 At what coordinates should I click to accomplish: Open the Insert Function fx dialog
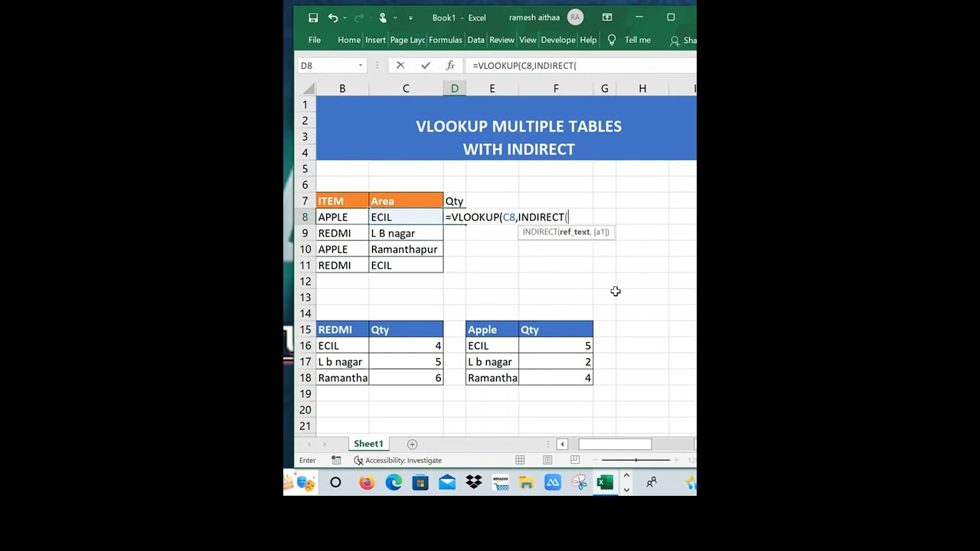coord(450,66)
